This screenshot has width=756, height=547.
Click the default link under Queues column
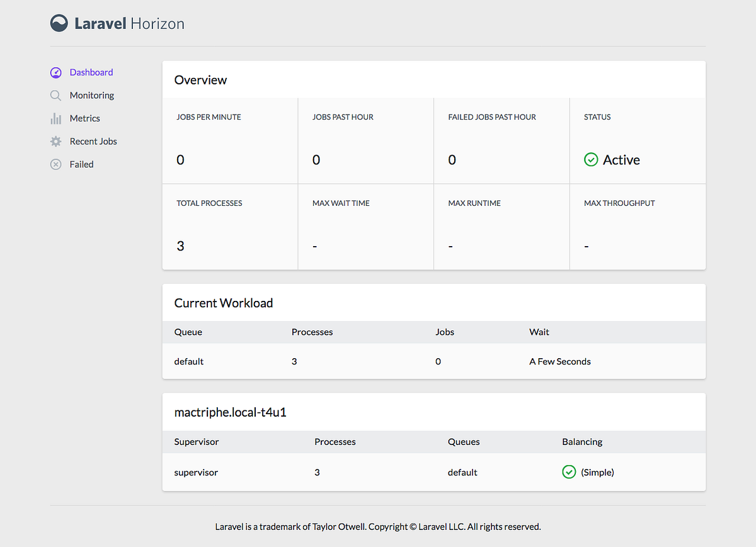462,471
